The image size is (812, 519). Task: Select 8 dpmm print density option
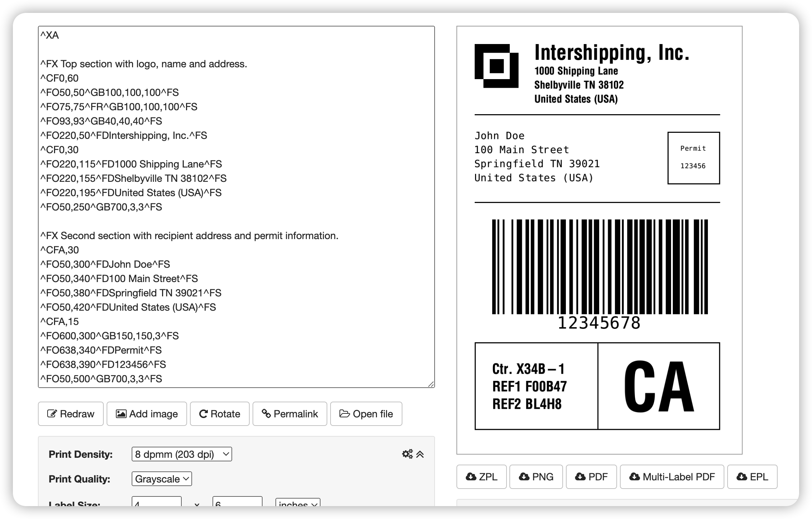pos(180,455)
